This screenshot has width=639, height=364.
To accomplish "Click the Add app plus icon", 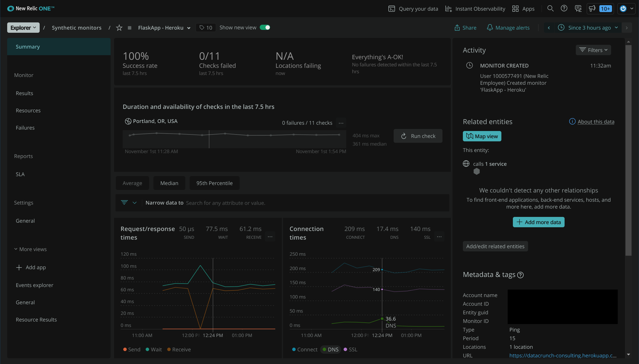I will click(x=19, y=267).
